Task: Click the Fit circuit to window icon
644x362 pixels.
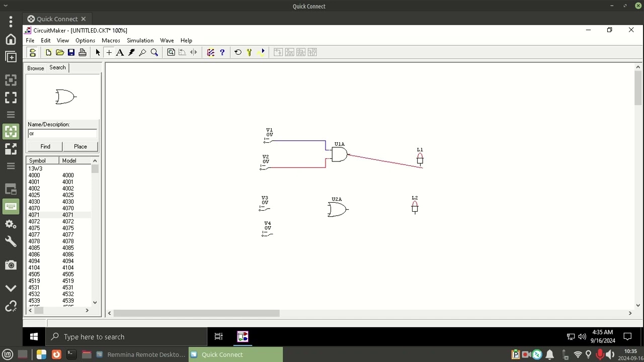Action: (171, 52)
